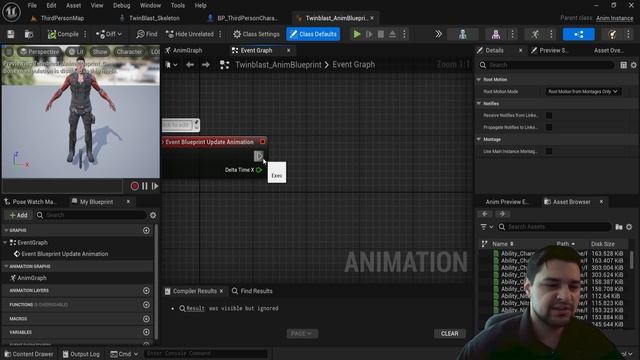
Task: Add new animation layer plus icon
Action: [x=146, y=291]
